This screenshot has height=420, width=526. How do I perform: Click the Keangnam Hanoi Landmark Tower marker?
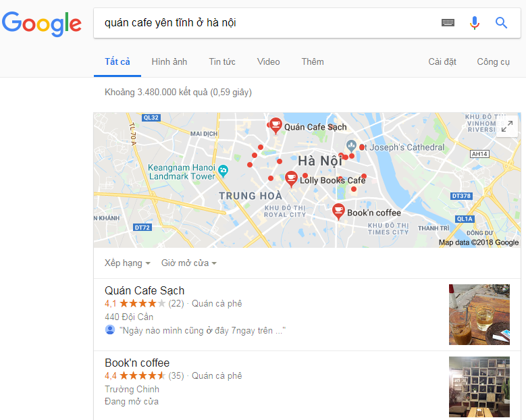[223, 171]
